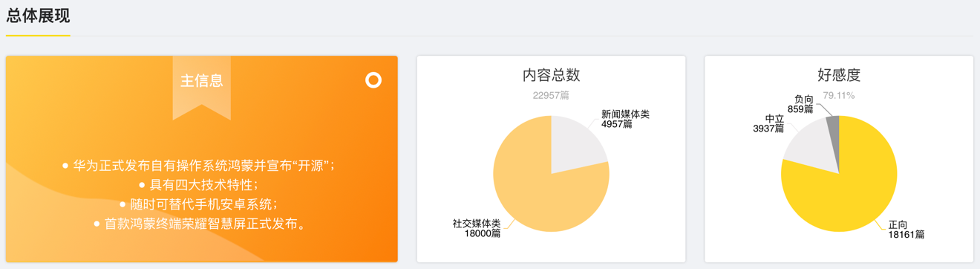Click the 新闻媒体类 4957篇 label

point(625,120)
